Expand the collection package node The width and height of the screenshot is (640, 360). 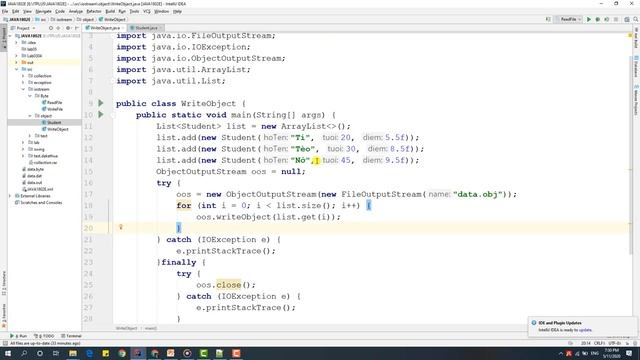point(23,76)
